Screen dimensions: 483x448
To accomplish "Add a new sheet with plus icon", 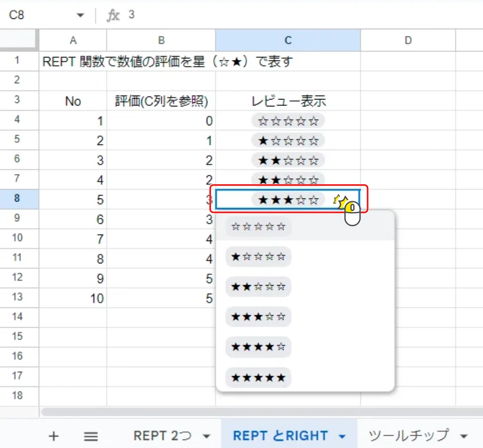I will 53,436.
